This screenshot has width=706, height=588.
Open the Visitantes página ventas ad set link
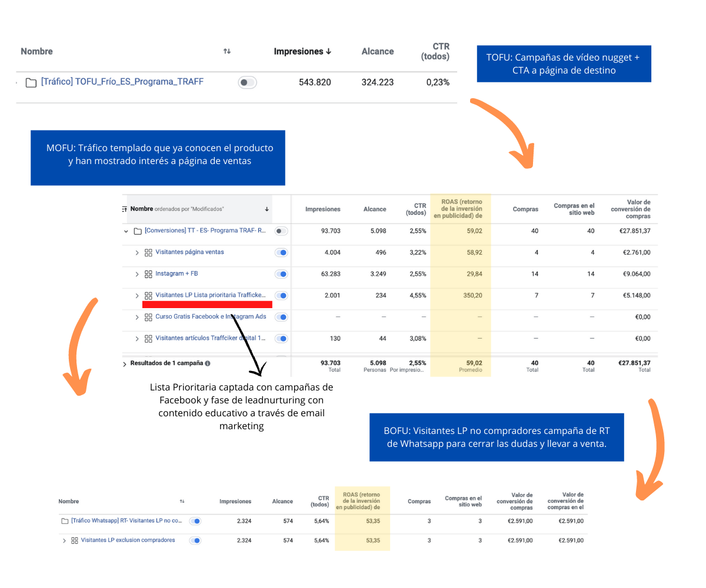point(189,252)
